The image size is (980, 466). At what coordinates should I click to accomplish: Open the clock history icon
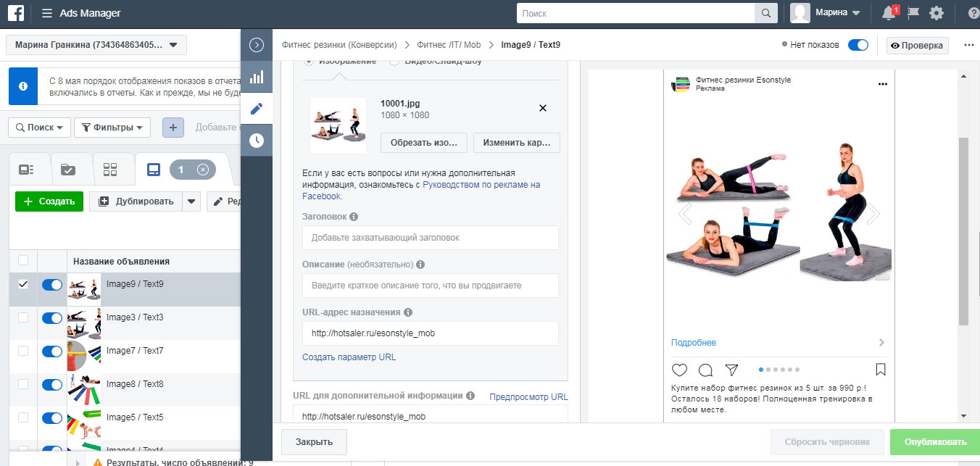pyautogui.click(x=257, y=141)
